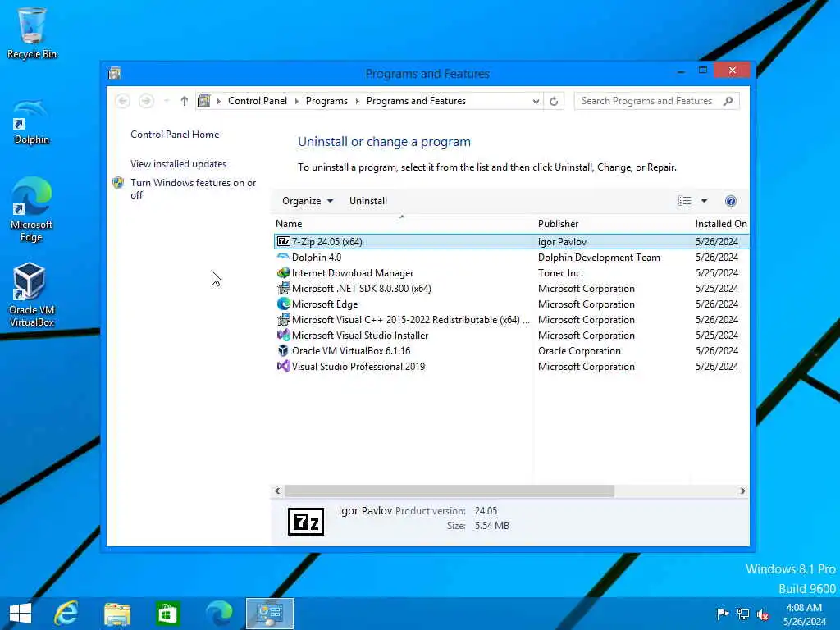Click the Internet Download Manager list icon
The image size is (840, 630).
click(x=283, y=272)
